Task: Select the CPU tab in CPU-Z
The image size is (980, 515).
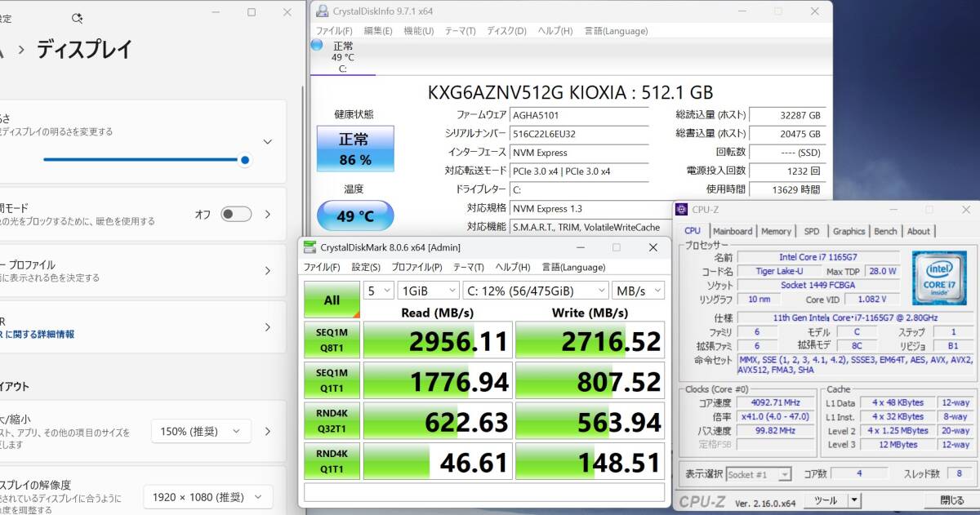Action: (x=692, y=231)
